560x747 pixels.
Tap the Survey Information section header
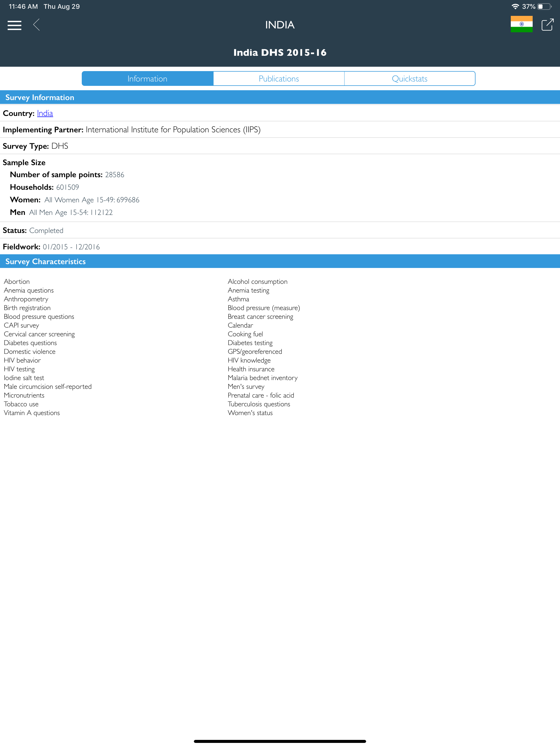[x=280, y=97]
